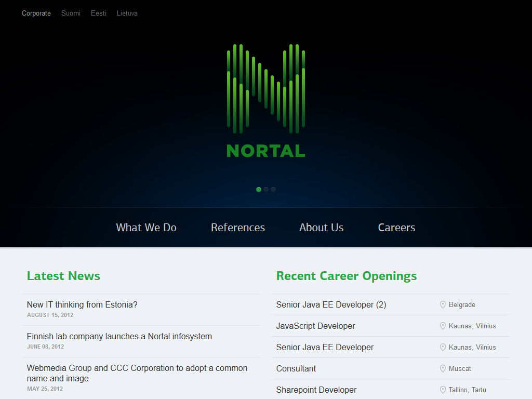Open the What We Do menu
This screenshot has height=399, width=532.
(x=146, y=228)
